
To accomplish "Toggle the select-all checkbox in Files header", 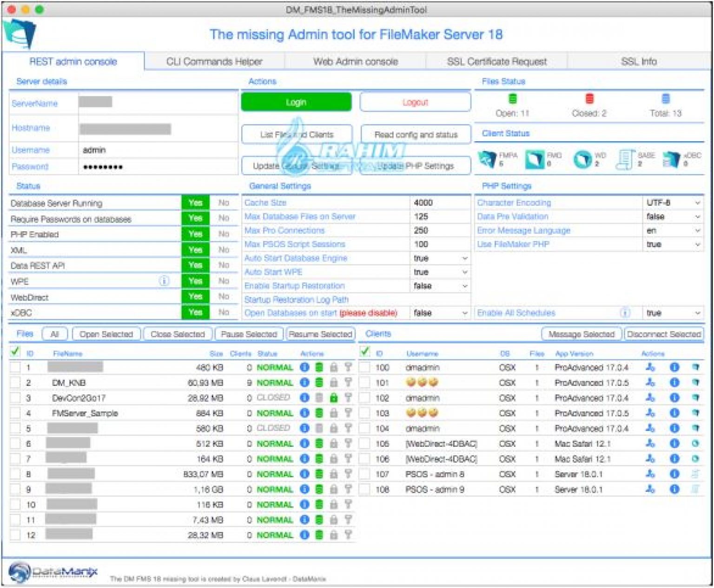I will 15,352.
